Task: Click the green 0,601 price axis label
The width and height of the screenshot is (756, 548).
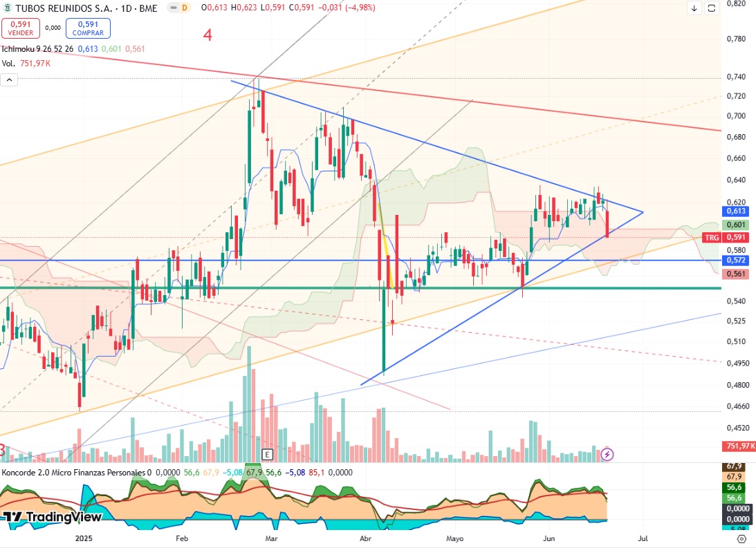Action: [x=736, y=225]
